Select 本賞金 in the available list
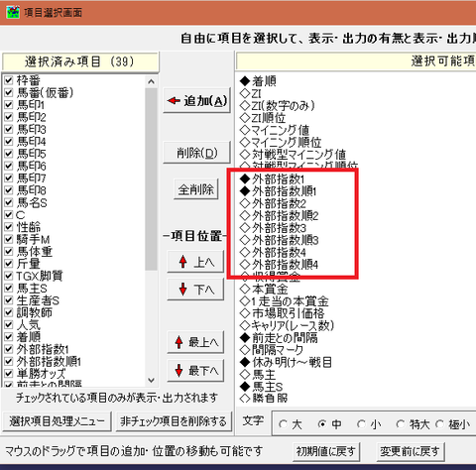The width and height of the screenshot is (476, 470). point(264,290)
